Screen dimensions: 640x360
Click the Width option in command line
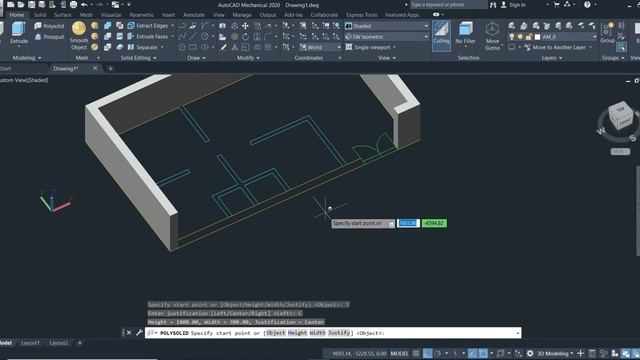point(317,333)
